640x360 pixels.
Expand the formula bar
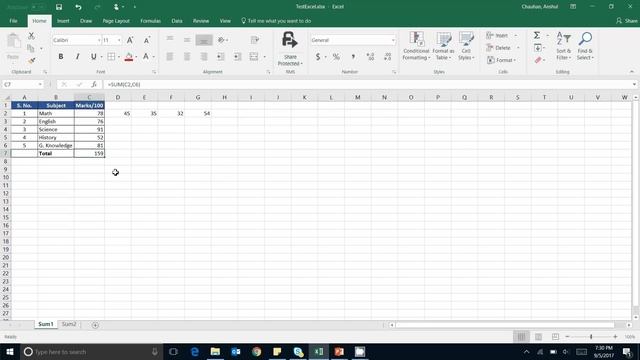634,84
